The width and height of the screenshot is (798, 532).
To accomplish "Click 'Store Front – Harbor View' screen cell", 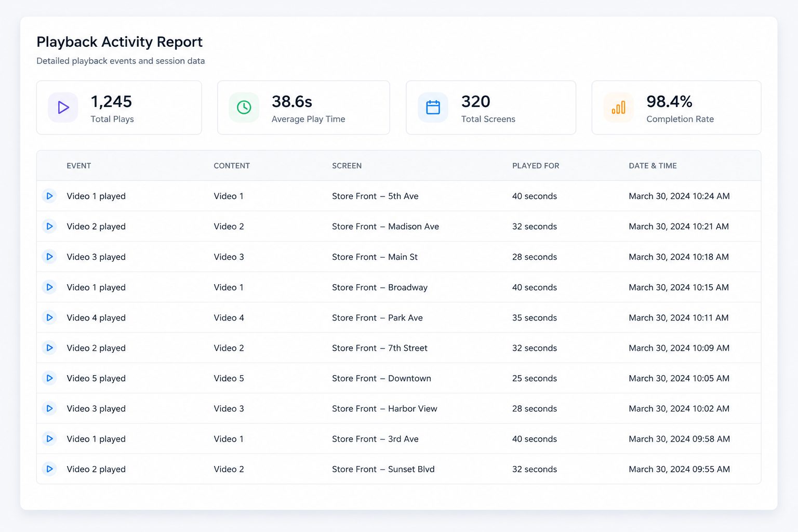I will point(384,409).
